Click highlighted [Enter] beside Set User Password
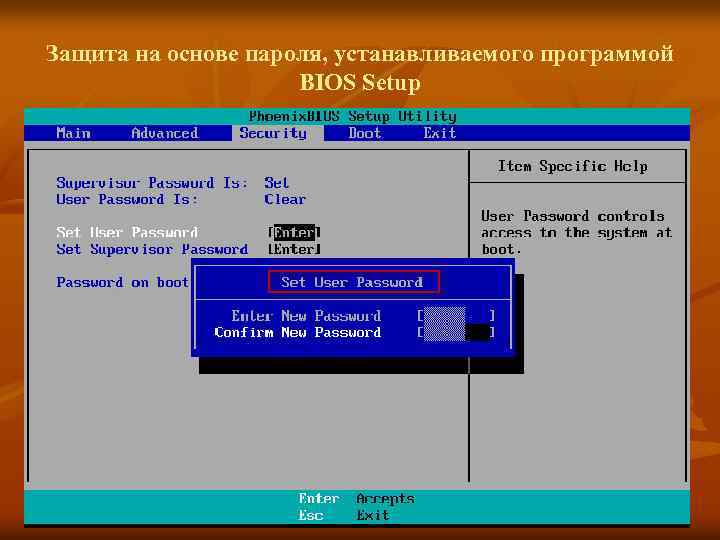This screenshot has width=720, height=540. [x=294, y=232]
